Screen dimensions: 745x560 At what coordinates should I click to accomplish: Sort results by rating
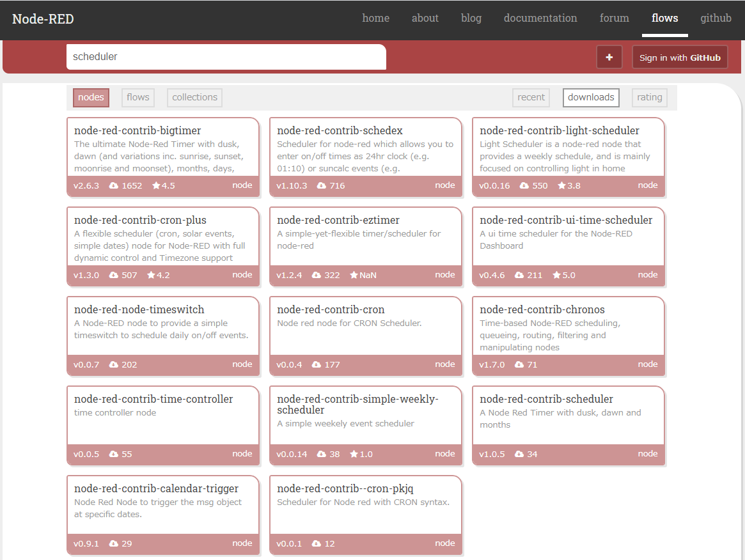click(649, 97)
